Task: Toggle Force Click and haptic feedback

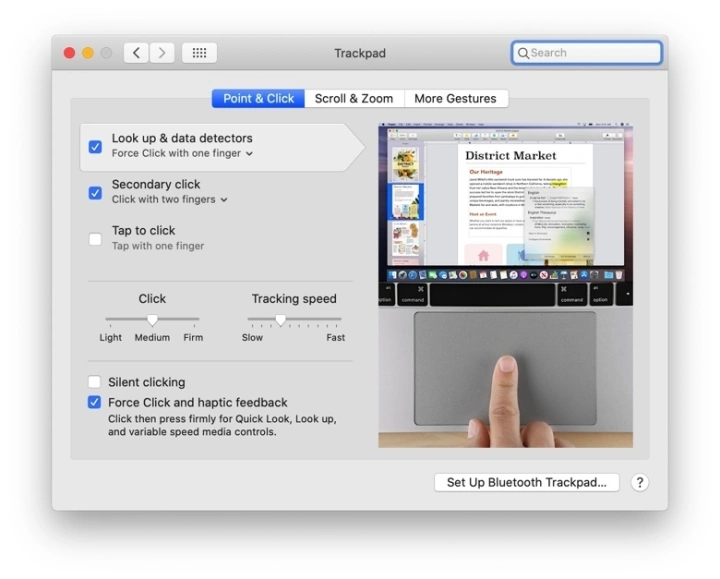Action: pyautogui.click(x=95, y=402)
